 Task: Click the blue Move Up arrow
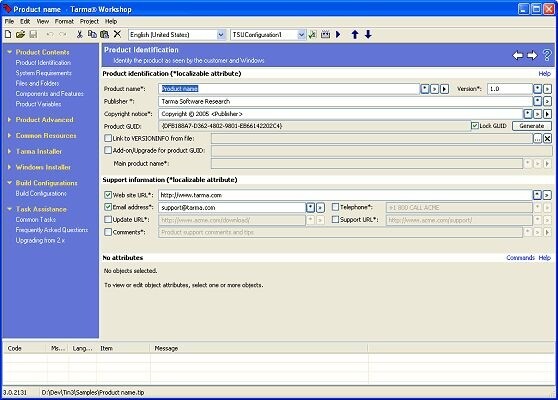[355, 35]
